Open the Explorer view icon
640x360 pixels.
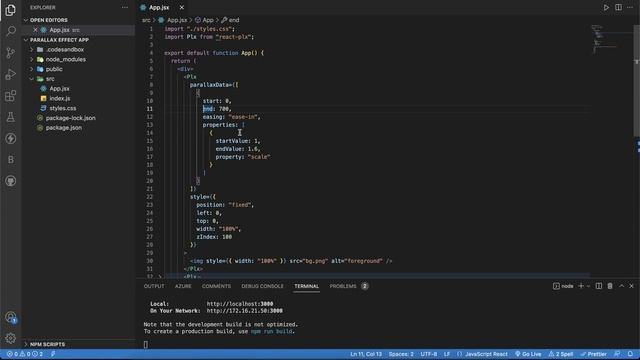(11, 10)
